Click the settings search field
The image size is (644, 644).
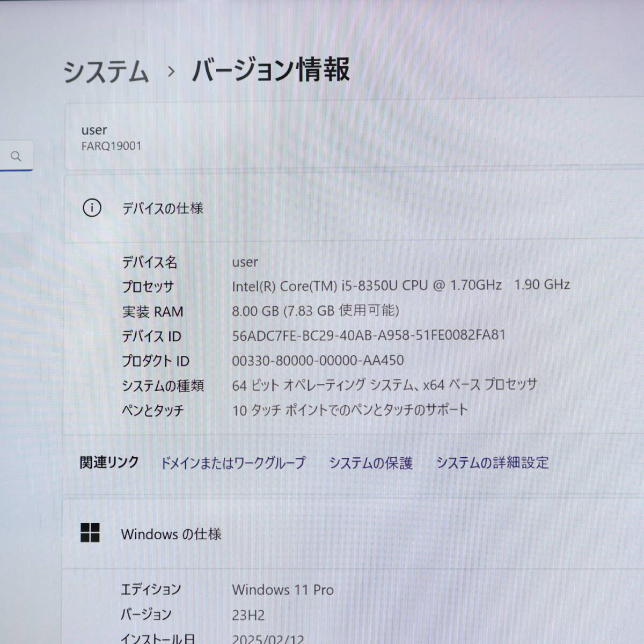coord(16,156)
